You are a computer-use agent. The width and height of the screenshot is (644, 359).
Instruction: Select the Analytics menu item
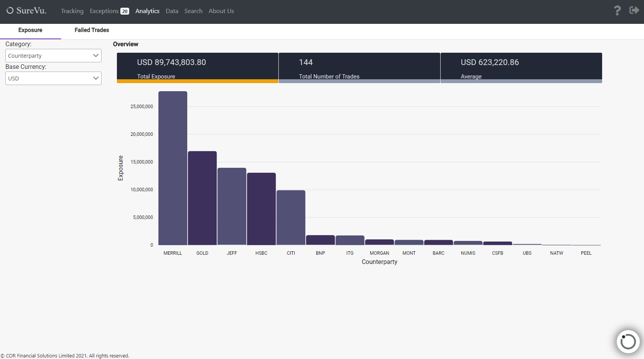[x=147, y=11]
